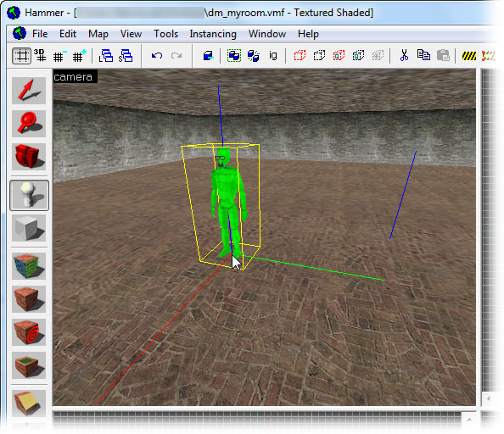Toggle the yellow-black striped cordon icon
The height and width of the screenshot is (434, 504).
pyautogui.click(x=469, y=56)
